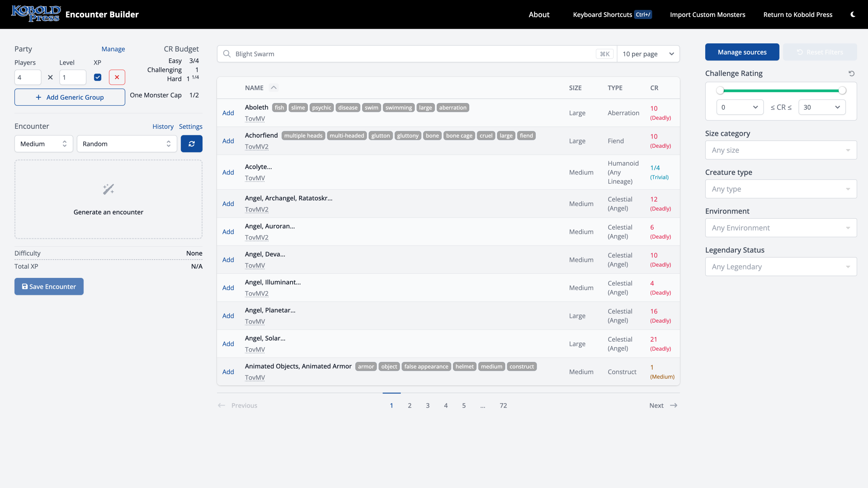868x488 pixels.
Task: Click the maximum CR slider handle
Action: point(842,90)
